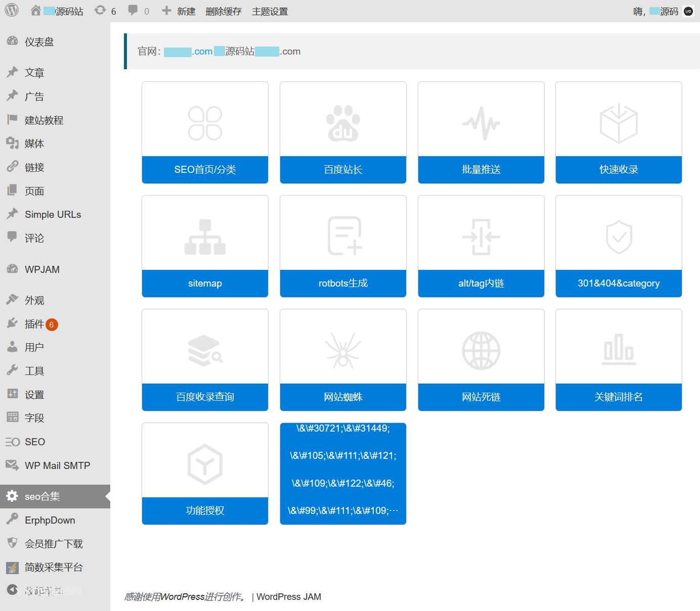Image resolution: width=700 pixels, height=611 pixels.
Task: Click the SEO首页/分类 button
Action: 205,170
